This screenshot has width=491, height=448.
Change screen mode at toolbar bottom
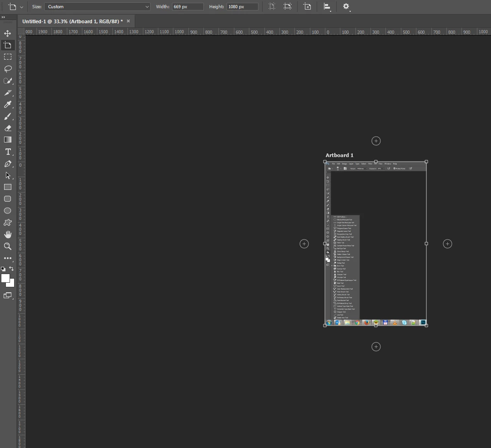[x=8, y=295]
